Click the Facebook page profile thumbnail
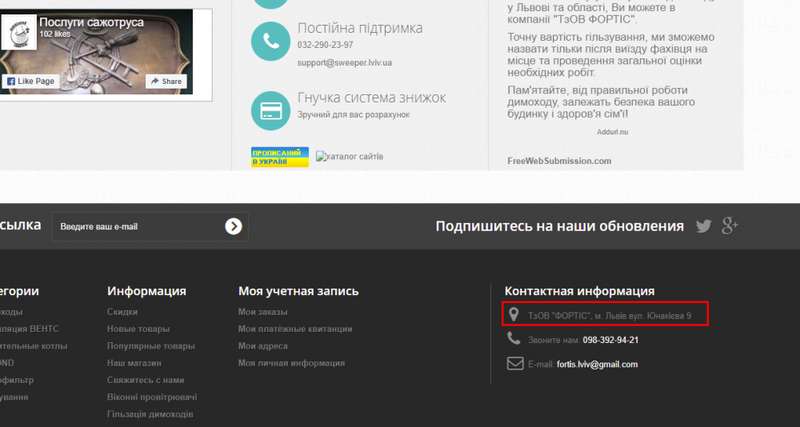This screenshot has width=800, height=427. tap(19, 33)
